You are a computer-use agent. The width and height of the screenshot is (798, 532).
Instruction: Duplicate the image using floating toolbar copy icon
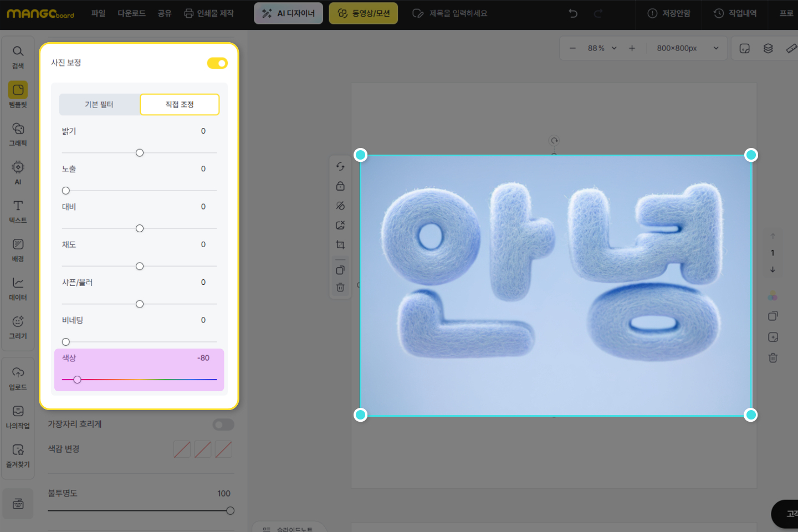coord(340,270)
